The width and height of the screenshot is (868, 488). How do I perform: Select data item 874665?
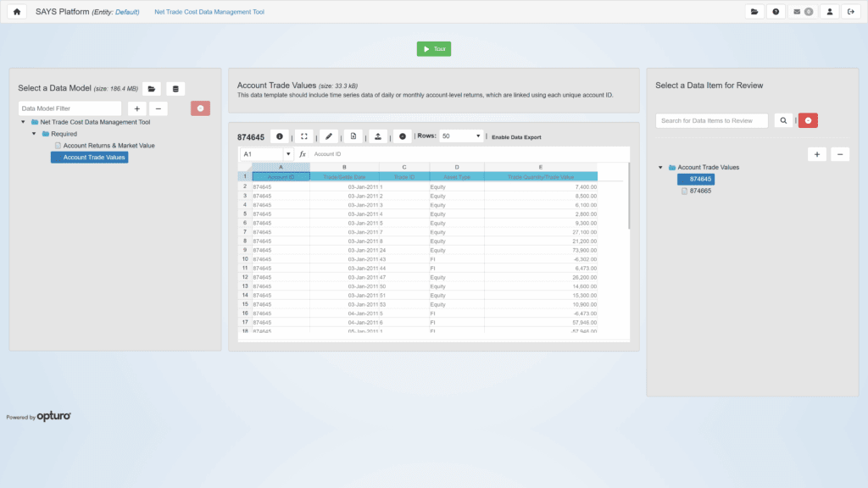click(700, 191)
